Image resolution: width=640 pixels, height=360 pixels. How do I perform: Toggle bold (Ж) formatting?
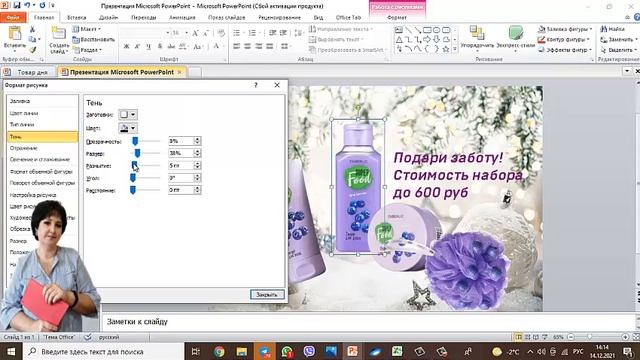[x=127, y=47]
